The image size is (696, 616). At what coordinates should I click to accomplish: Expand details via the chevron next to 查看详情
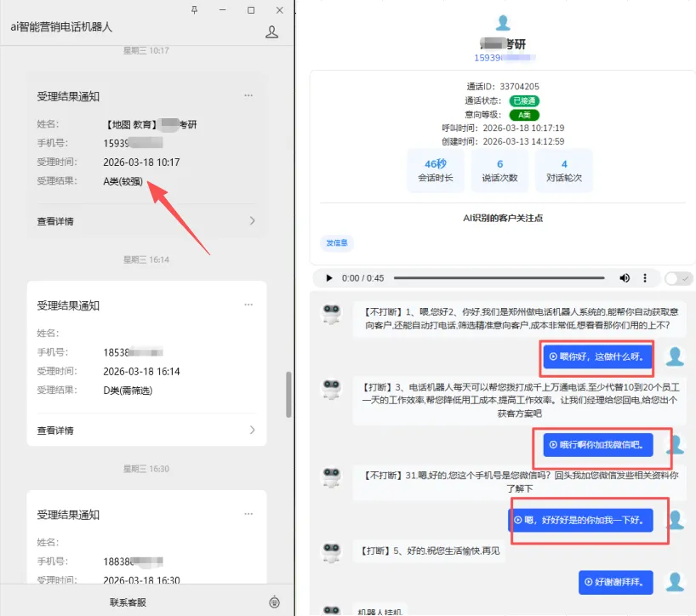pyautogui.click(x=252, y=219)
